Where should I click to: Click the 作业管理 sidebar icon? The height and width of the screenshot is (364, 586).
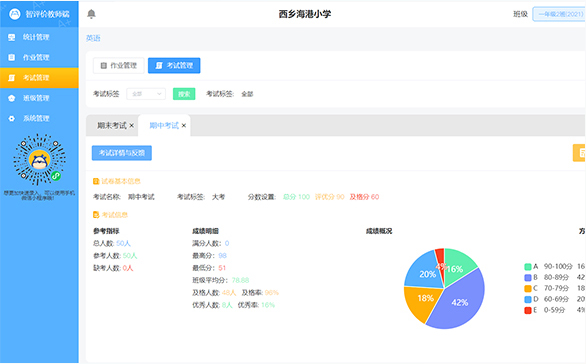(x=12, y=57)
